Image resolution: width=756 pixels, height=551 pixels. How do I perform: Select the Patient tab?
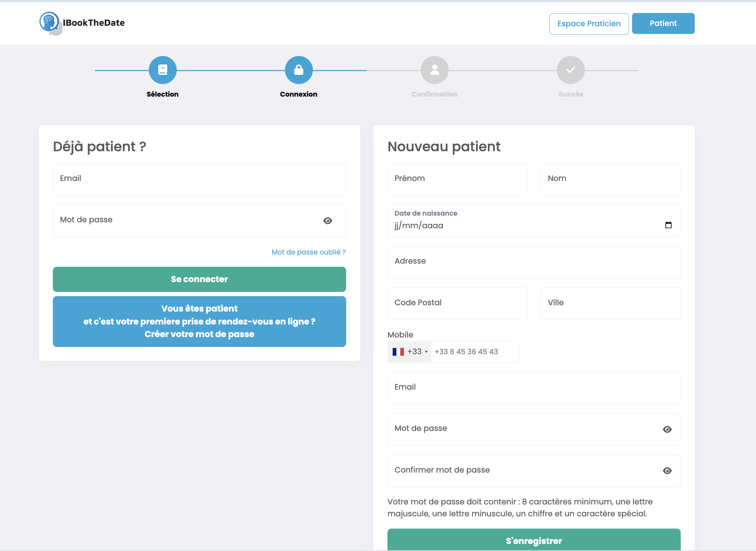[663, 23]
